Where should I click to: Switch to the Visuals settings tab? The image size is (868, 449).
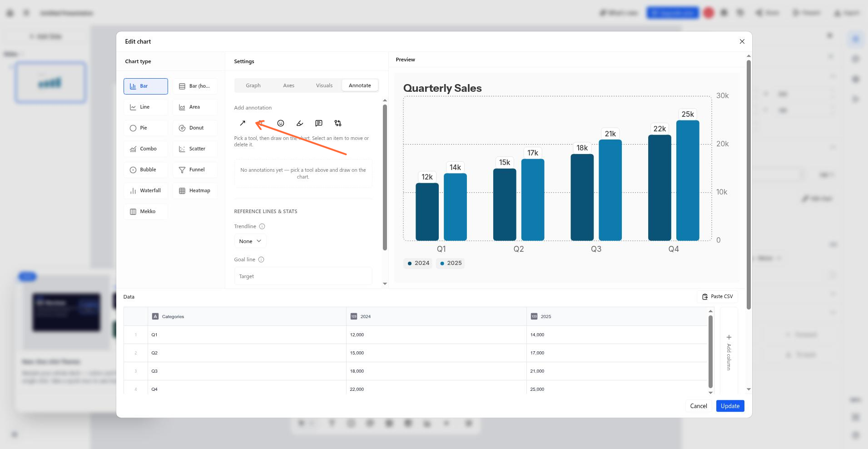pyautogui.click(x=324, y=85)
